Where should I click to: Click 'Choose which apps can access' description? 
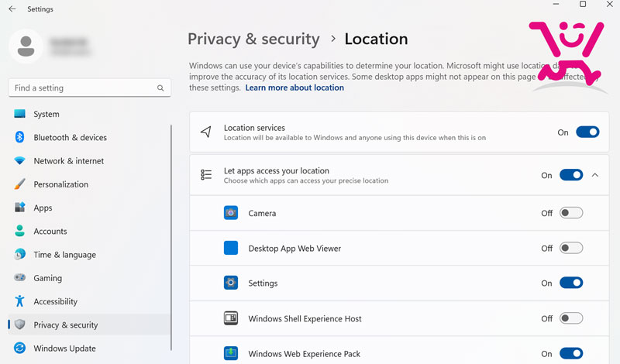(x=306, y=180)
